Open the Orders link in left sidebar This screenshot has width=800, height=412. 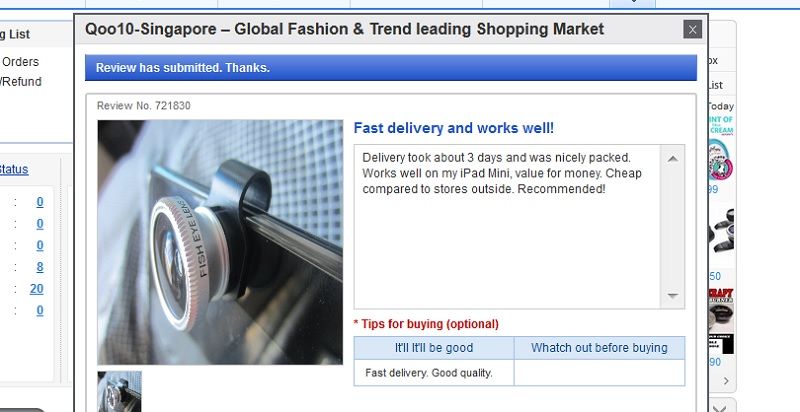20,62
